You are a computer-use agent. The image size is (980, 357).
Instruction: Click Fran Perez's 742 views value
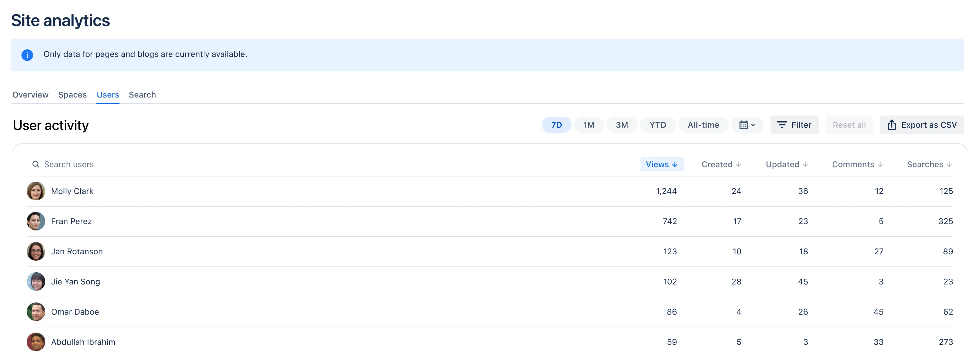click(670, 221)
